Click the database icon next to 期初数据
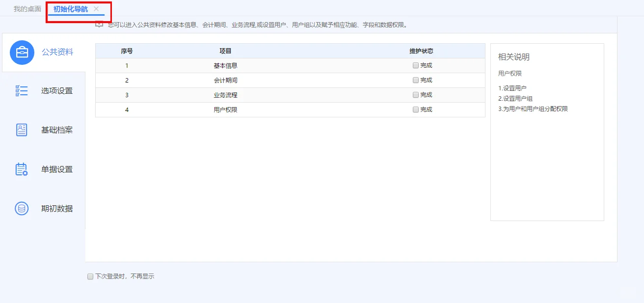The height and width of the screenshot is (303, 644). coord(21,208)
